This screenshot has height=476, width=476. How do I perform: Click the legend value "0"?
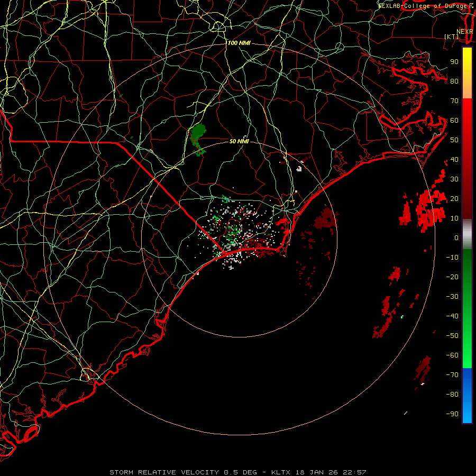point(456,238)
